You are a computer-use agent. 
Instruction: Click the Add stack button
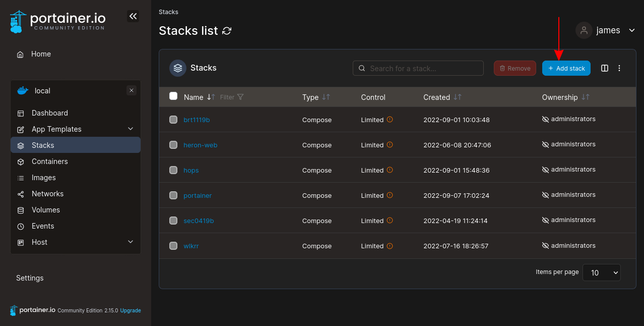coord(566,68)
